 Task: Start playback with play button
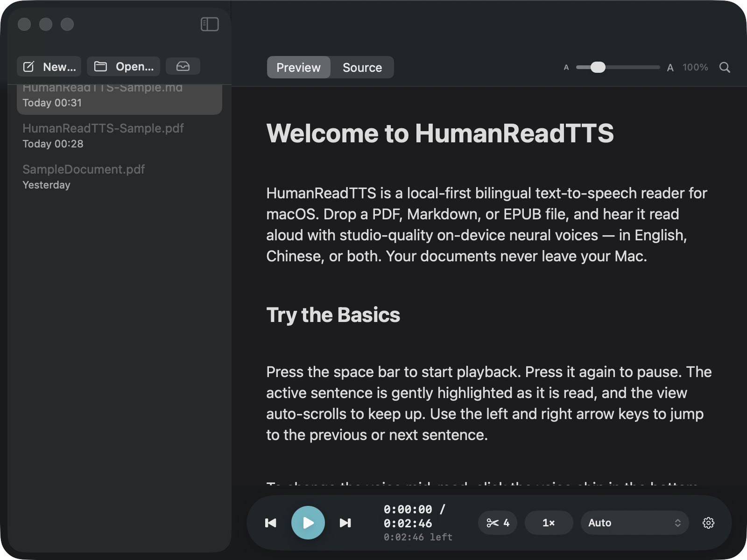(x=308, y=523)
